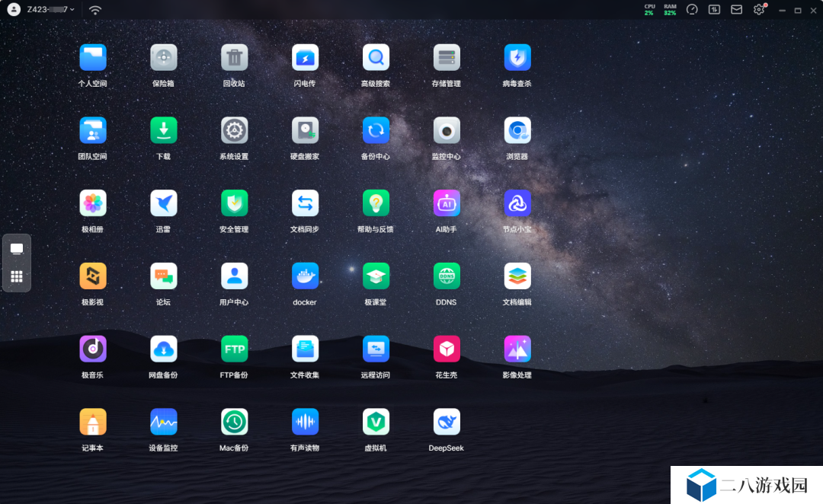Open the 下载 download app
This screenshot has width=823, height=504.
[x=164, y=131]
